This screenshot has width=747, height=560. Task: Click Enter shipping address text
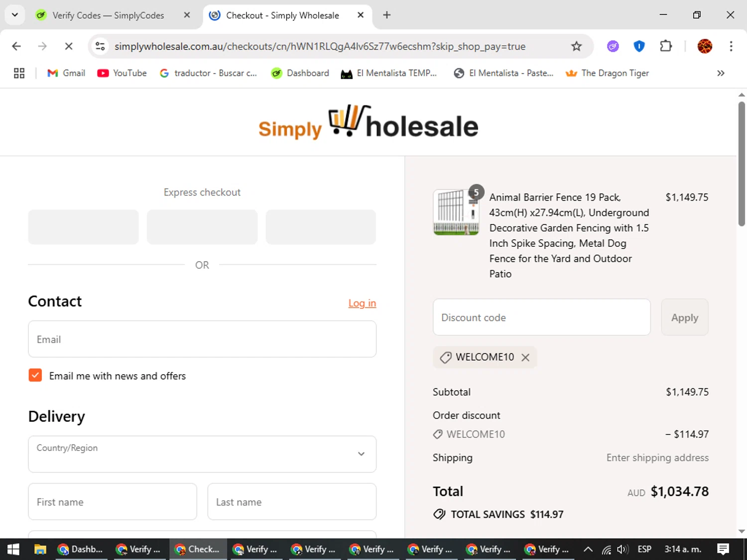tap(657, 457)
